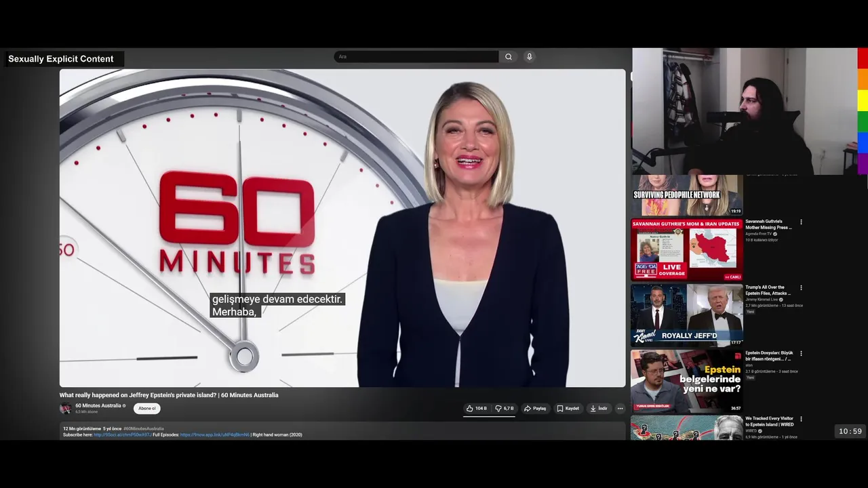Viewport: 868px width, 488px height.
Task: Open Trump's All Over the Epstein Files title
Action: pyautogui.click(x=768, y=290)
